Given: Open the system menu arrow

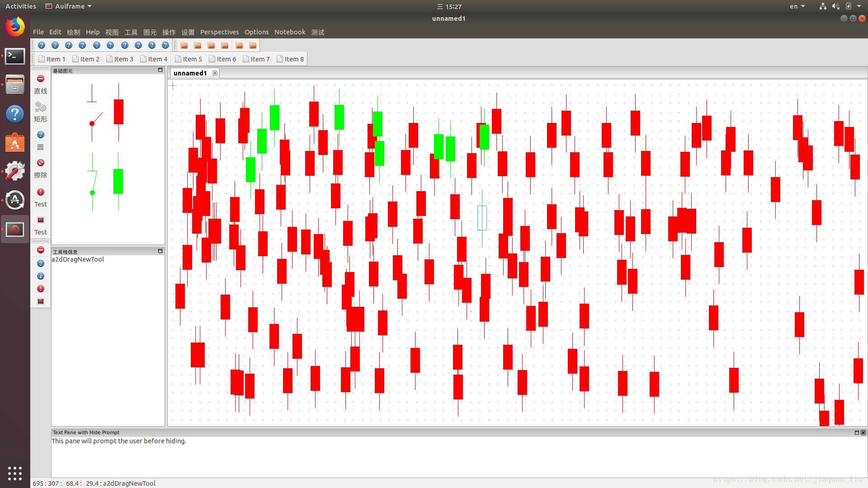Looking at the screenshot, I should [x=859, y=6].
